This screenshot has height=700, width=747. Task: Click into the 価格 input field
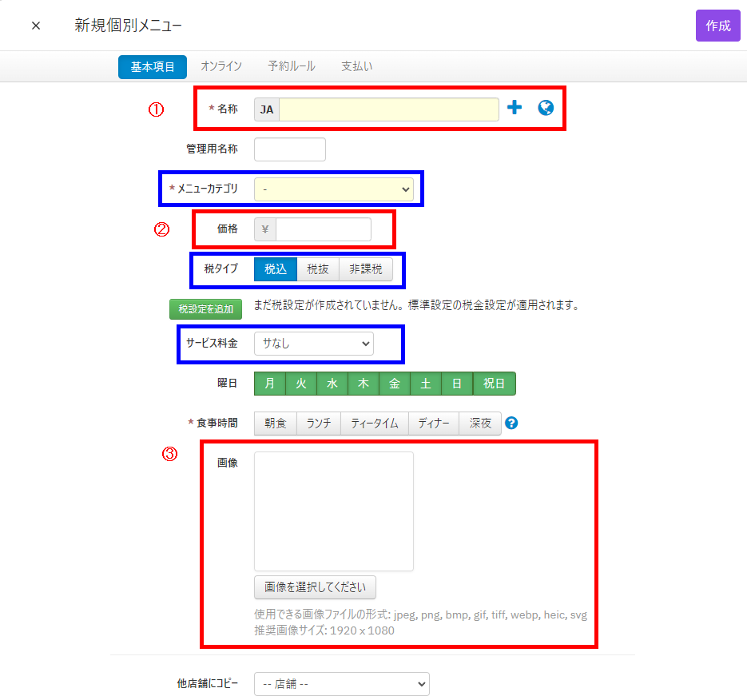(323, 229)
